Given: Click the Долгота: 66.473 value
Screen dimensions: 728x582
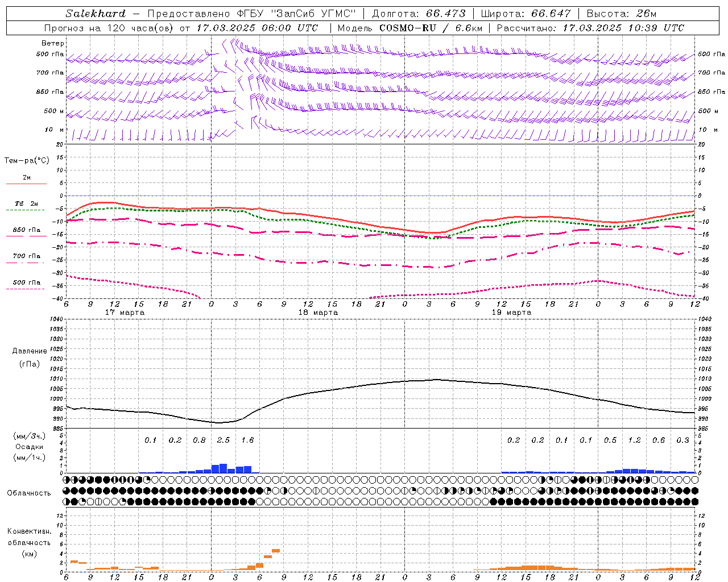Looking at the screenshot, I should tap(419, 14).
